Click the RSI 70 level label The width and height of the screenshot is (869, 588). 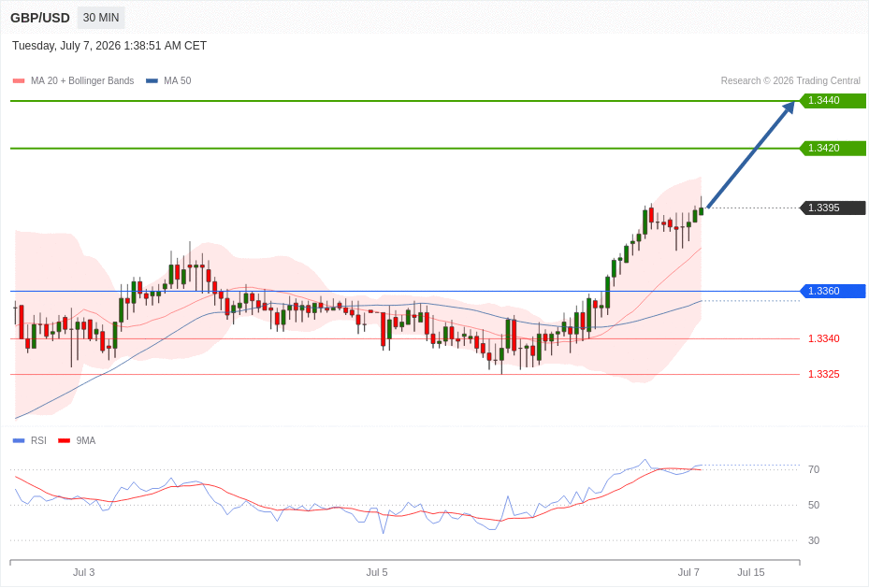814,469
